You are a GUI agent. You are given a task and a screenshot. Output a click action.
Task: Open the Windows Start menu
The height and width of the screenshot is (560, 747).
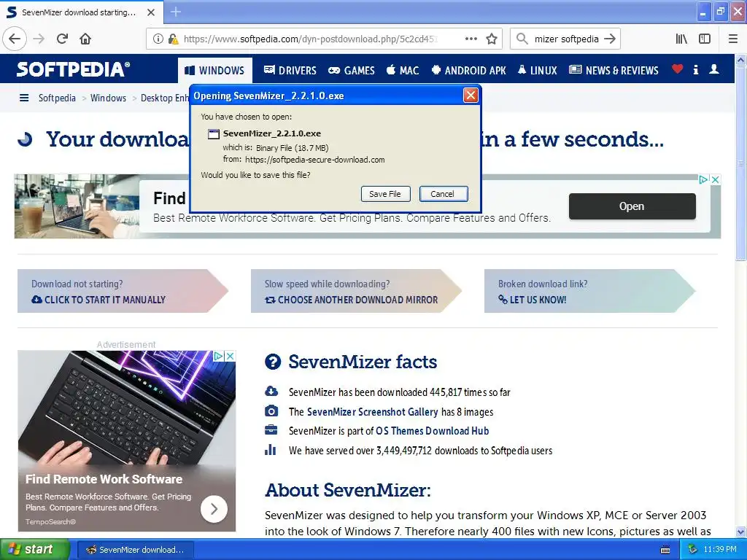[x=34, y=549]
